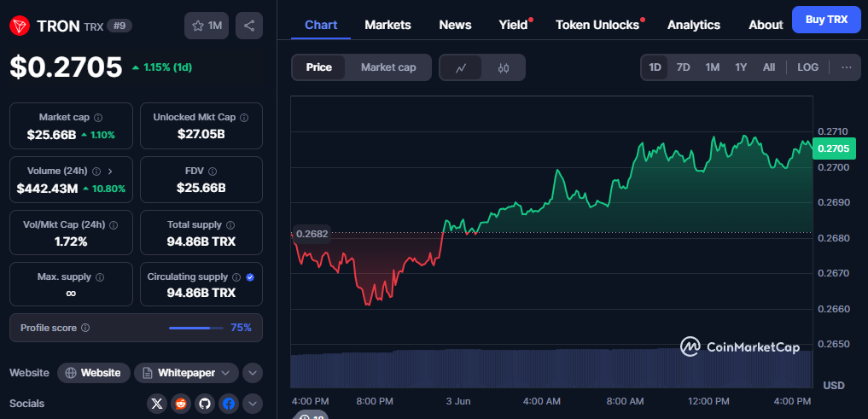Open the Token Unlocks tab

(597, 25)
